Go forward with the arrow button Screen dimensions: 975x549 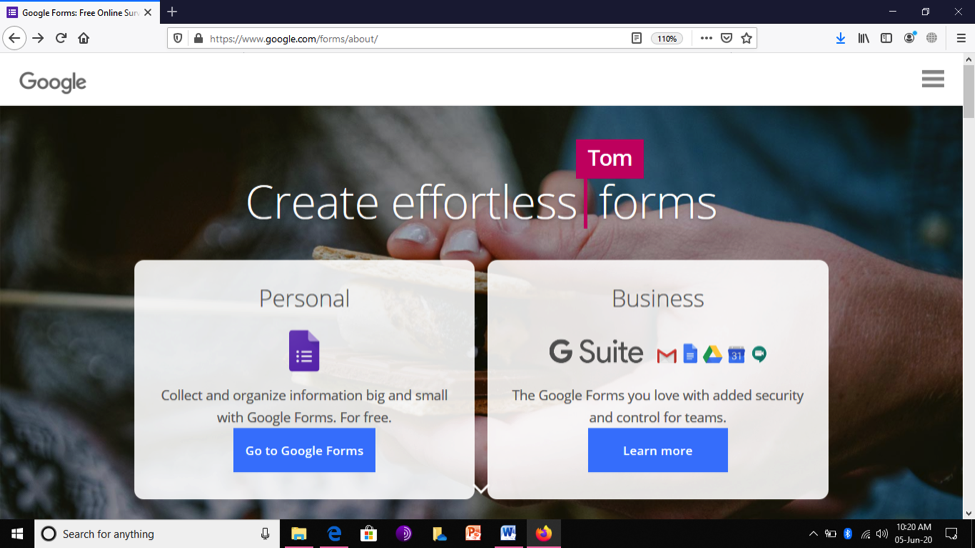pos(38,38)
